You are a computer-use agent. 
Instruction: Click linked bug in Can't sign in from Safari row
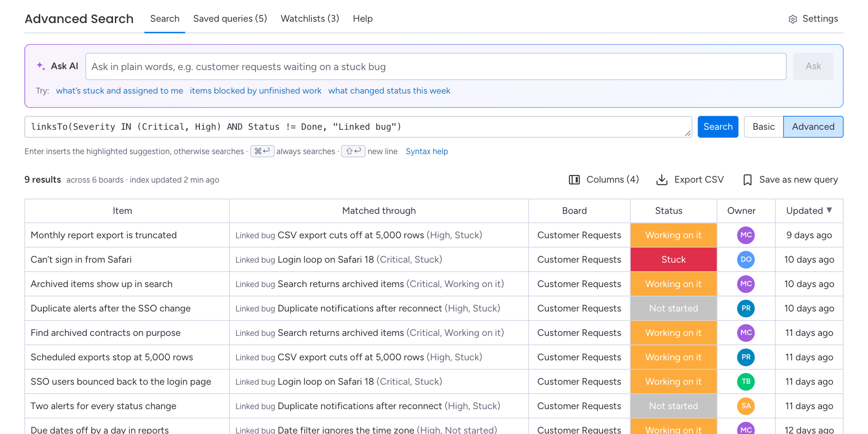pos(326,259)
